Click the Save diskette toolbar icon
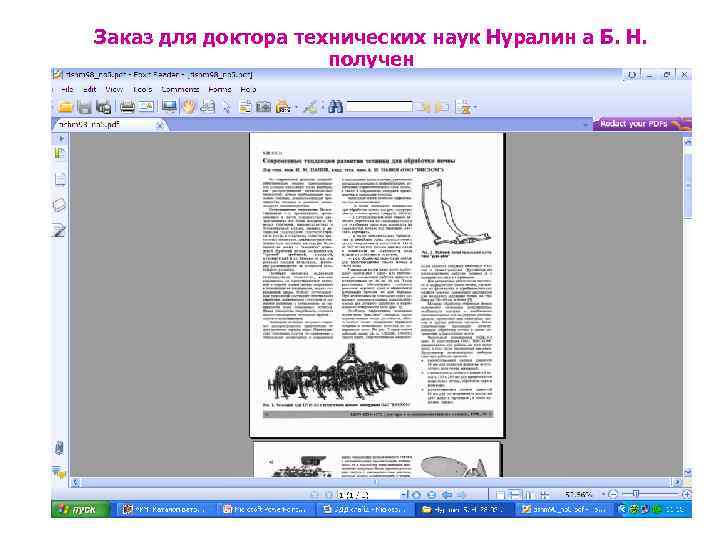720x540 pixels. coord(84,107)
